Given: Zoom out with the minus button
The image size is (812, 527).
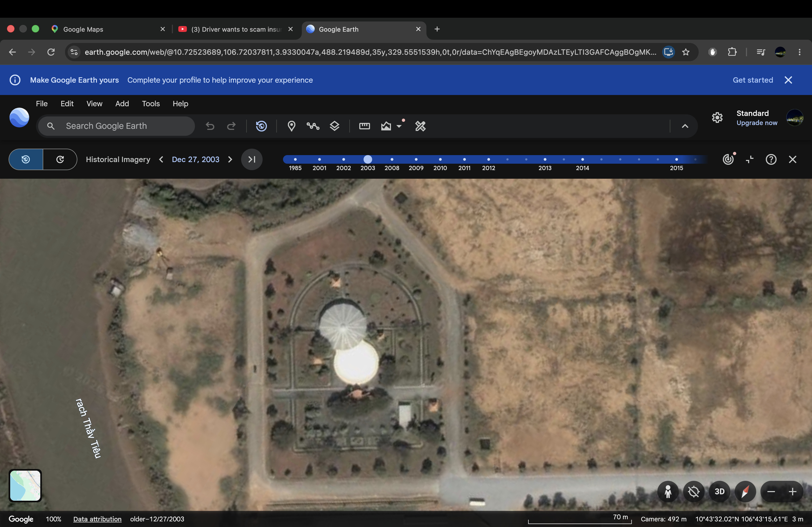Looking at the screenshot, I should (x=771, y=492).
